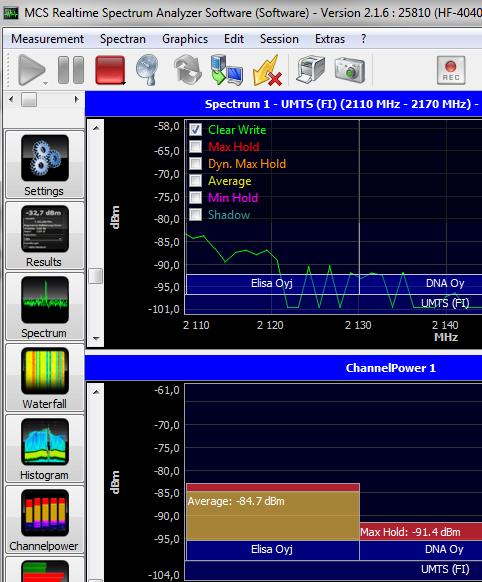Click the yellow arrow with red X icon

pos(267,70)
